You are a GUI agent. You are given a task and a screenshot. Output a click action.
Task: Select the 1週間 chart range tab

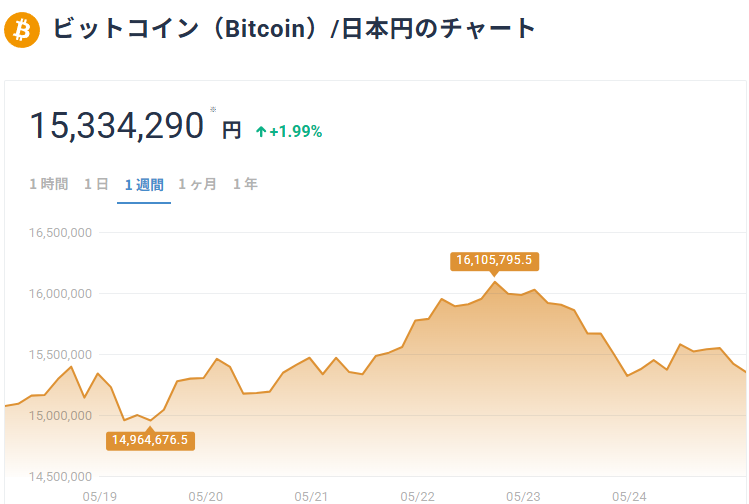tap(144, 184)
